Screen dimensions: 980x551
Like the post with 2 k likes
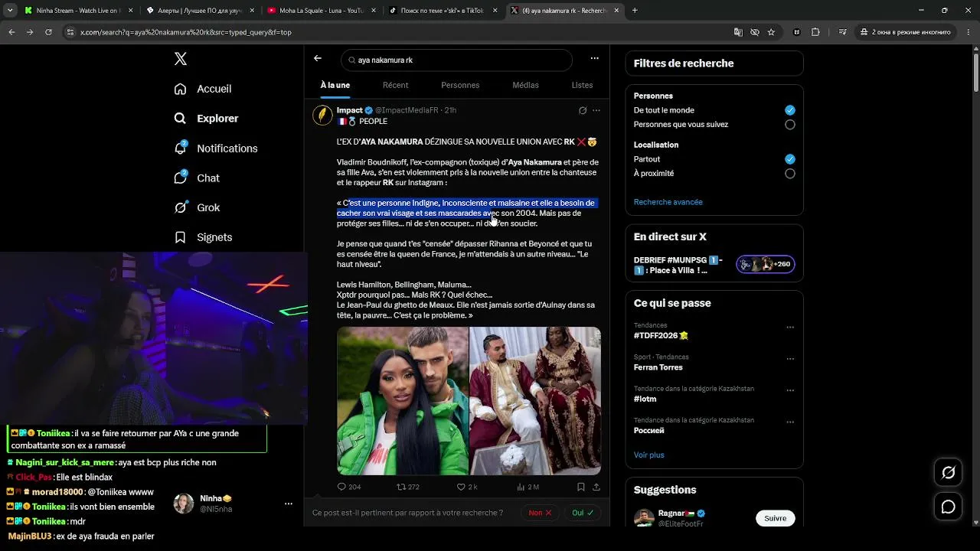(x=467, y=487)
